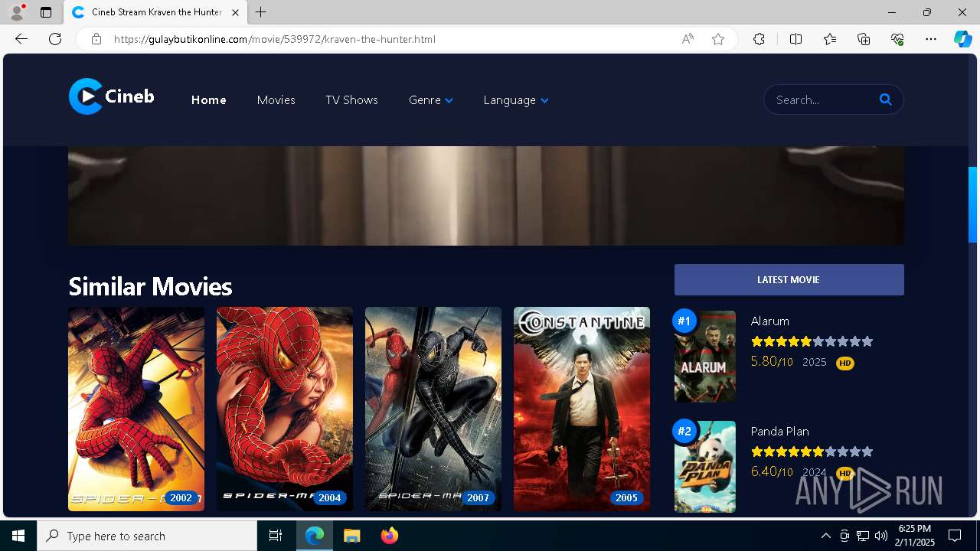Open the Alarum title link
Image resolution: width=980 pixels, height=551 pixels.
point(770,321)
